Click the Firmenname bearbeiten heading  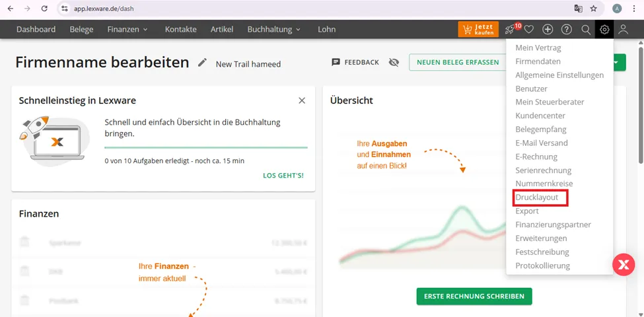point(102,63)
